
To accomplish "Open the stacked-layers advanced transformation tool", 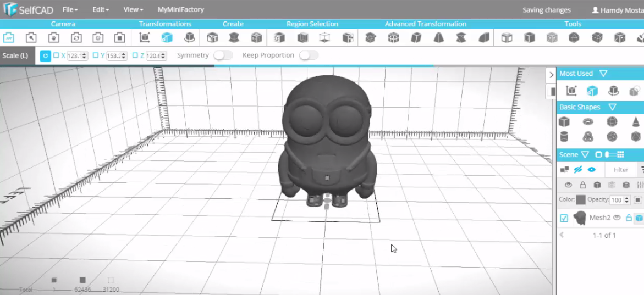I will pos(371,38).
